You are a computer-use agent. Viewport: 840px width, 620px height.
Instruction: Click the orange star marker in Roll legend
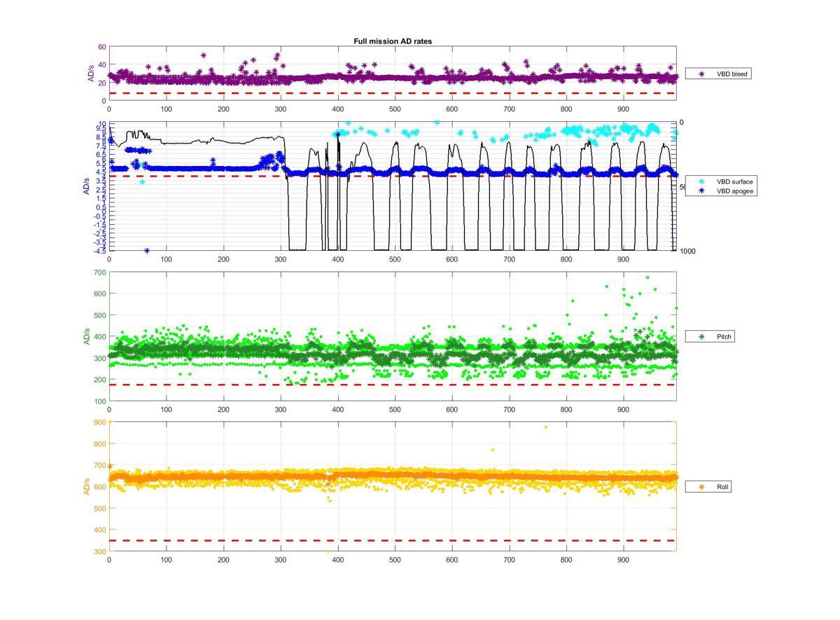pos(701,486)
